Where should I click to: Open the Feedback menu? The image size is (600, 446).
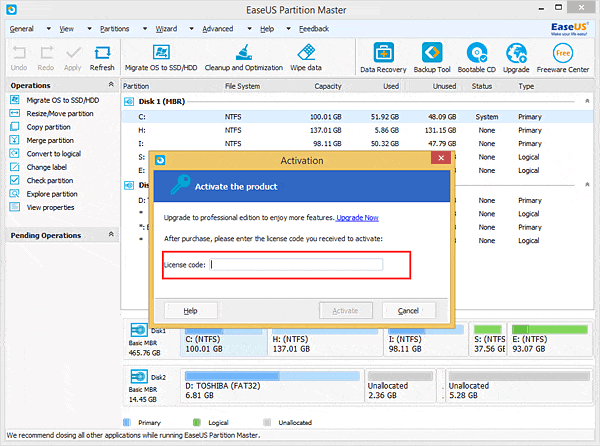click(x=314, y=29)
